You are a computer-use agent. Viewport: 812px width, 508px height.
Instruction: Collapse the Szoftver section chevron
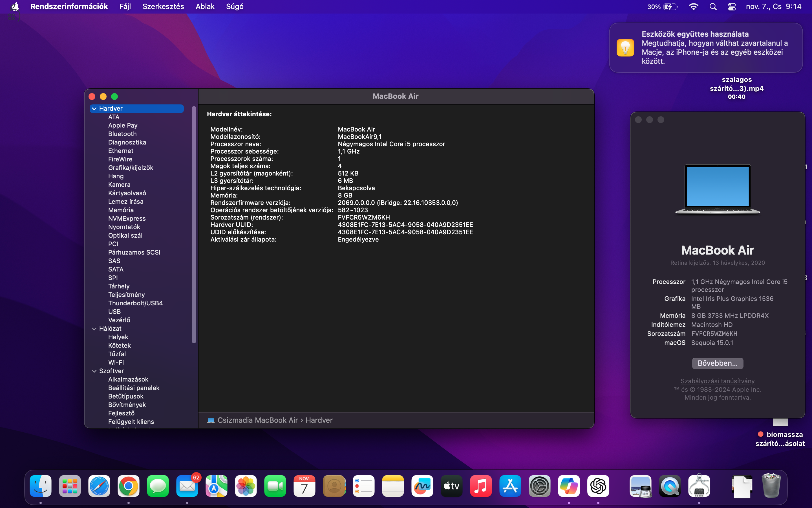(94, 371)
